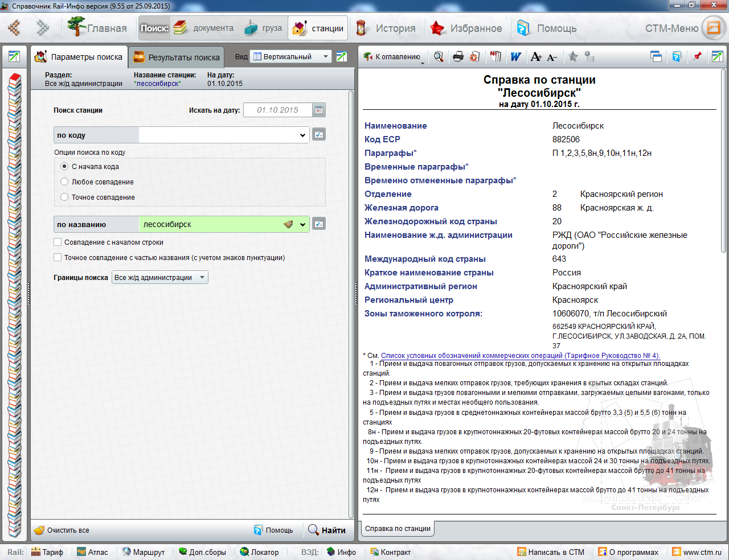Open the calendar picker beside the date field
Screen dimensions: 729x560
tap(319, 110)
